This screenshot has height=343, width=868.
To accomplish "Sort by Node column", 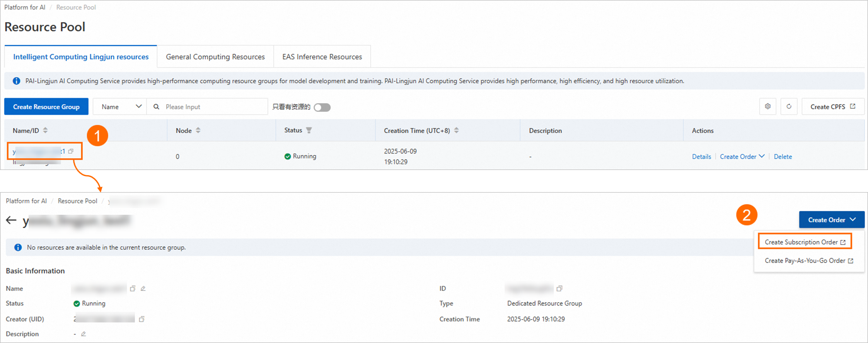I will [198, 131].
